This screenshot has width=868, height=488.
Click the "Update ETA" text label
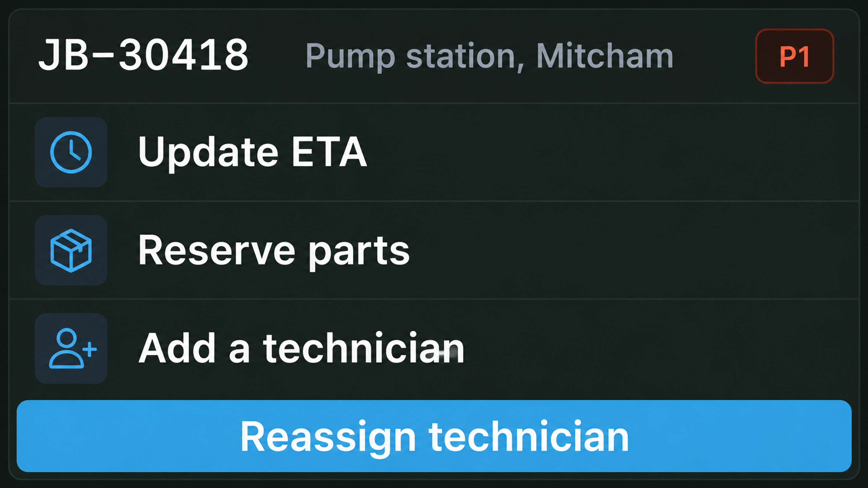pos(252,152)
